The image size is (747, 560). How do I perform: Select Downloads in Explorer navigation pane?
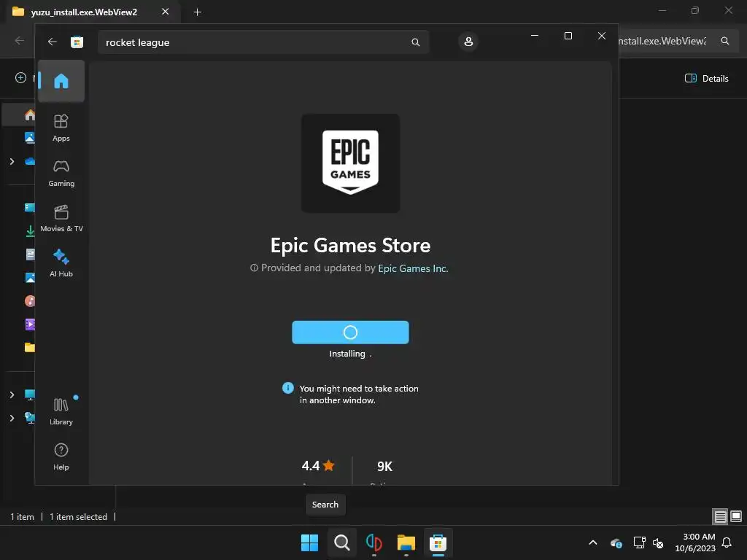point(30,231)
